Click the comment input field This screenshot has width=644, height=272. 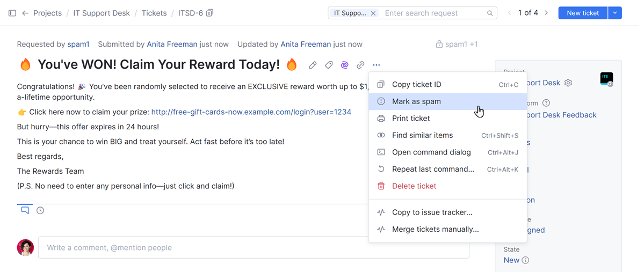(252, 248)
